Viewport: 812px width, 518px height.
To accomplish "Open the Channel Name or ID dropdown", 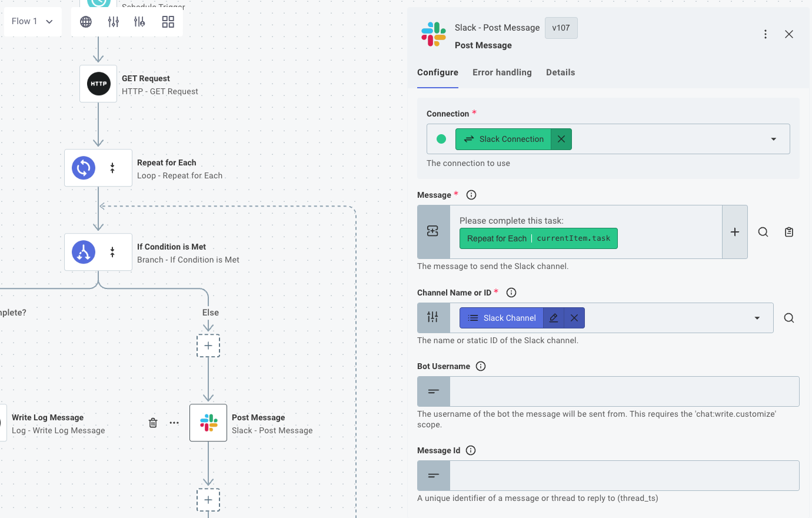I will [x=757, y=317].
